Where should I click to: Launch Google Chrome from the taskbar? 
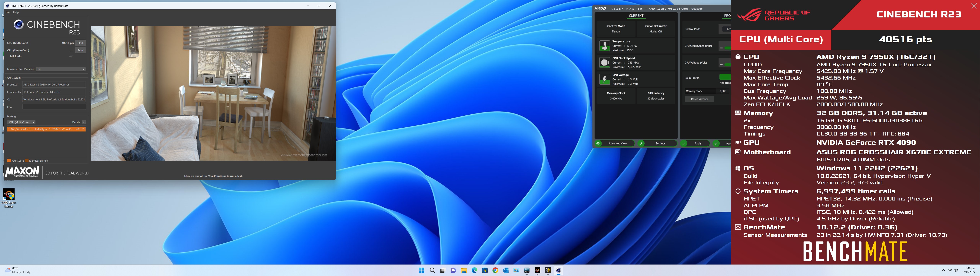(x=495, y=270)
